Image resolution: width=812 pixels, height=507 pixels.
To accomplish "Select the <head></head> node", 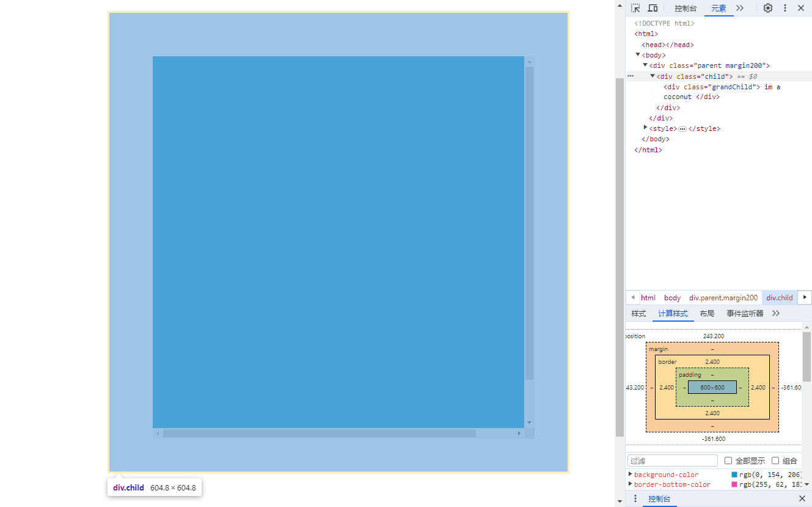I will pos(668,45).
